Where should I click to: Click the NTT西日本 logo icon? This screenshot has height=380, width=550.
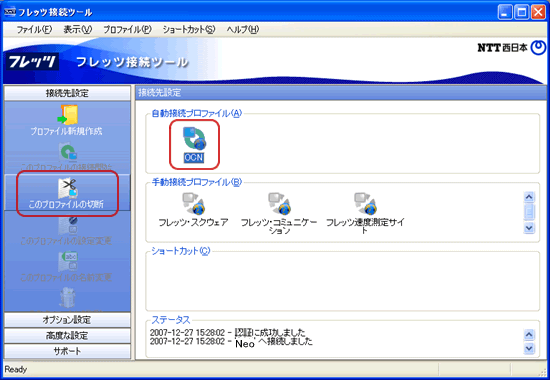click(x=538, y=48)
